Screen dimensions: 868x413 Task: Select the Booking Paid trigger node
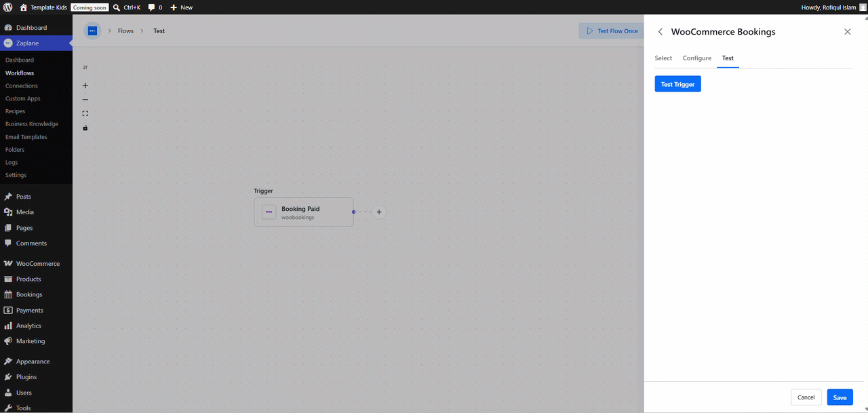coord(304,212)
